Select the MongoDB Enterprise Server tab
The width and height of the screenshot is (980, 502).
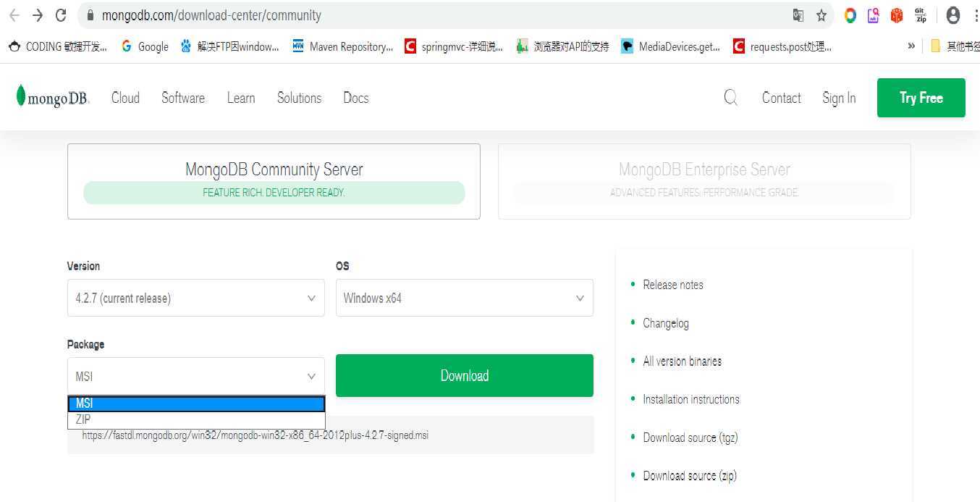[x=704, y=181]
